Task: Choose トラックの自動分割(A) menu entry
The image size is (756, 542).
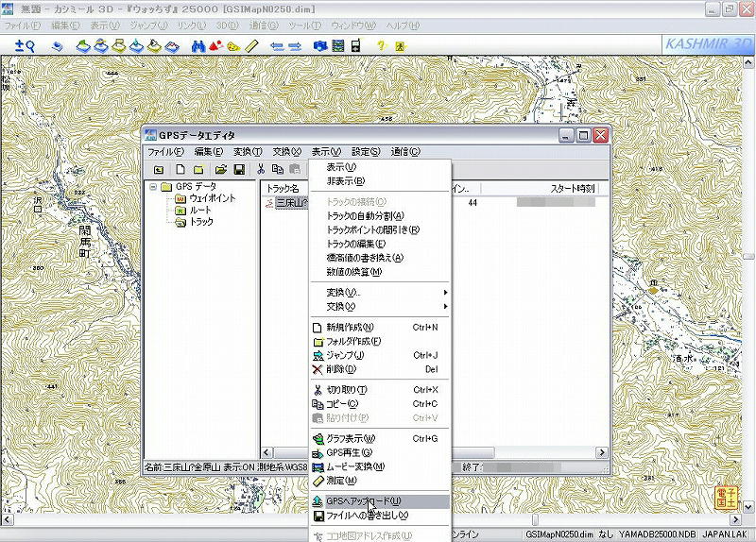Action: (x=381, y=216)
